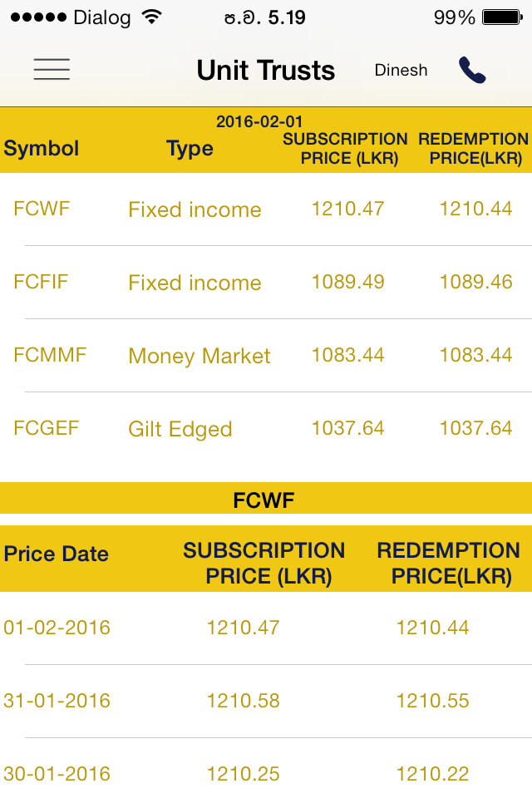Select the FCGEF Gilt Edged row

[x=266, y=429]
